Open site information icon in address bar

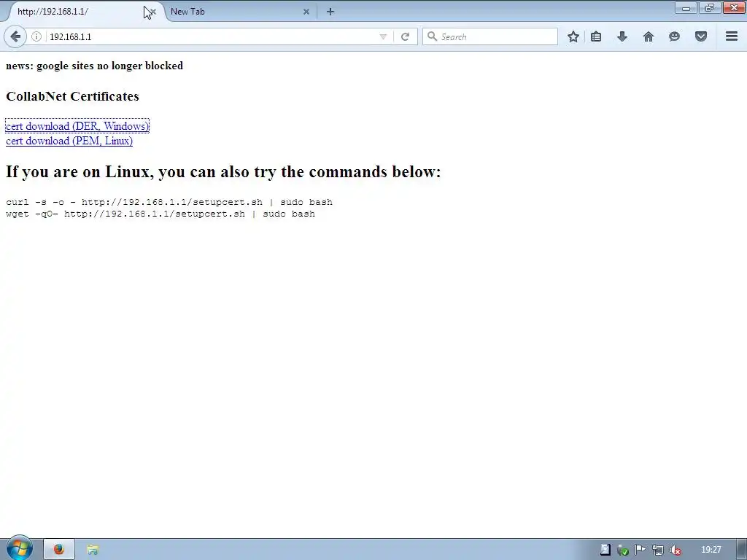click(x=36, y=36)
